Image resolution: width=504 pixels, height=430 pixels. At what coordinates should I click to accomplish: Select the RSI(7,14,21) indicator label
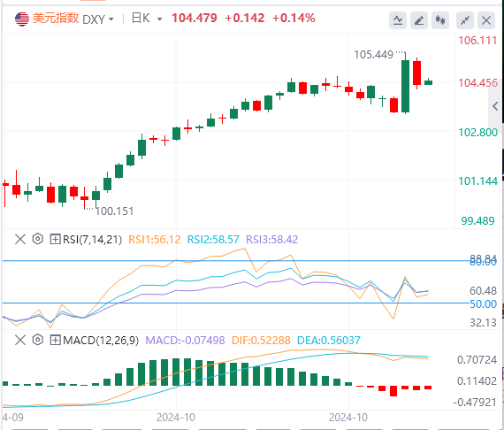click(92, 240)
